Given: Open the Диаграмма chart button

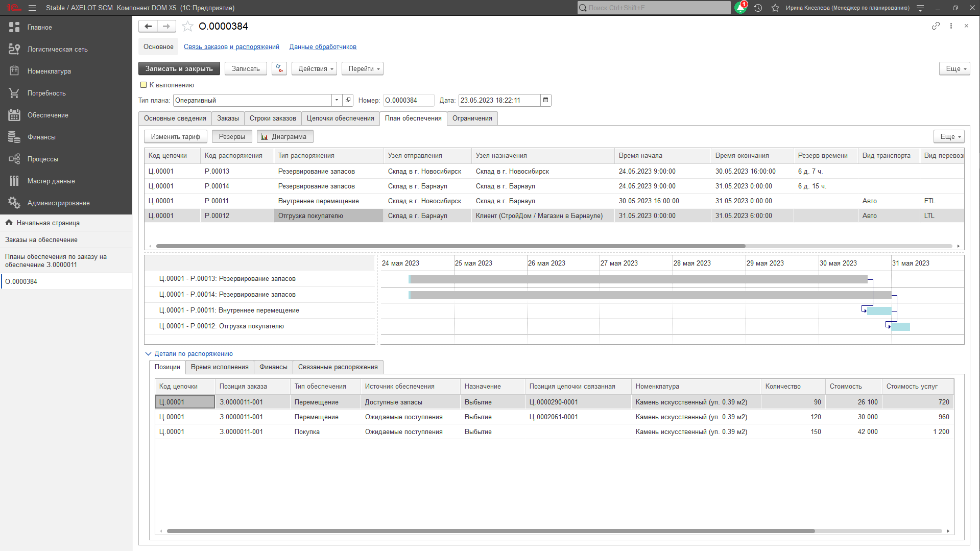Looking at the screenshot, I should point(285,136).
